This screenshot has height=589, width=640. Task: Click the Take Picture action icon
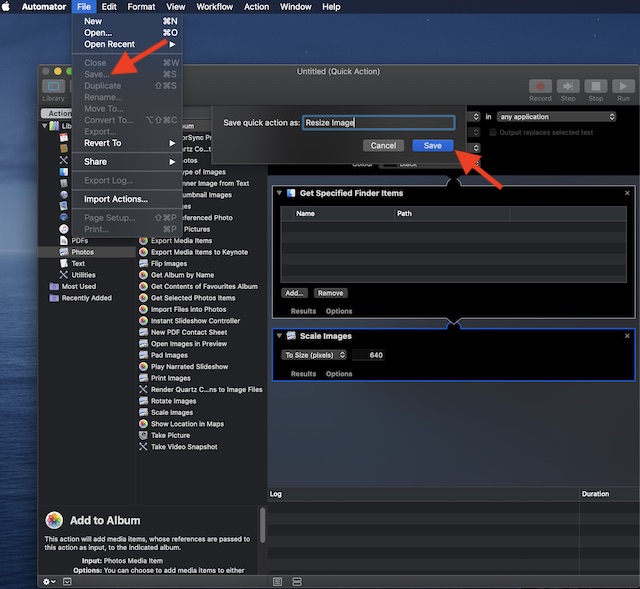[143, 435]
